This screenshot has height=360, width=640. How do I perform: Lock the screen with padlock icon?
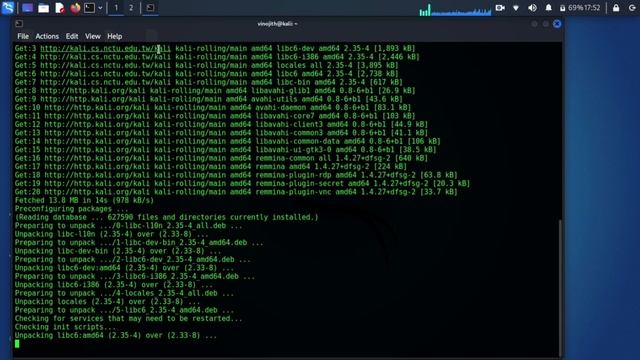coord(616,8)
